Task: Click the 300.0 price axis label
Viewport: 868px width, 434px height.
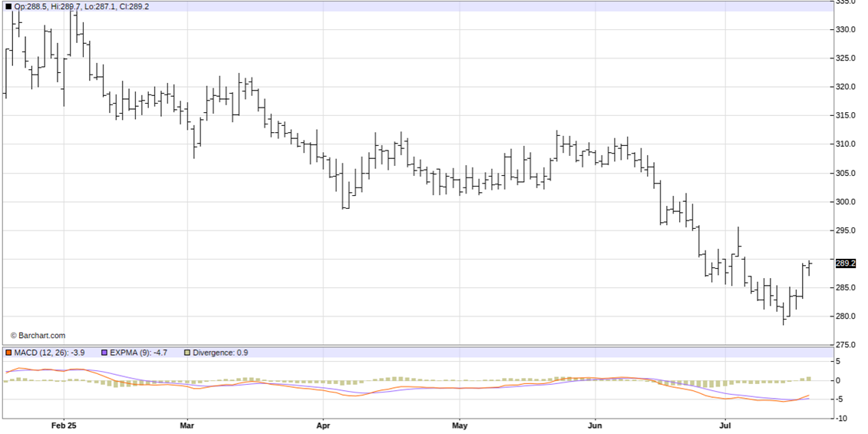Action: 847,202
